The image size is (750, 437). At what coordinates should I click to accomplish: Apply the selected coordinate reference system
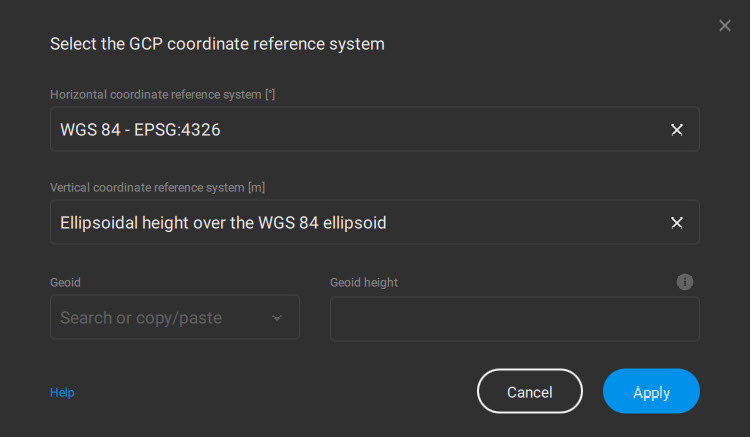(651, 392)
